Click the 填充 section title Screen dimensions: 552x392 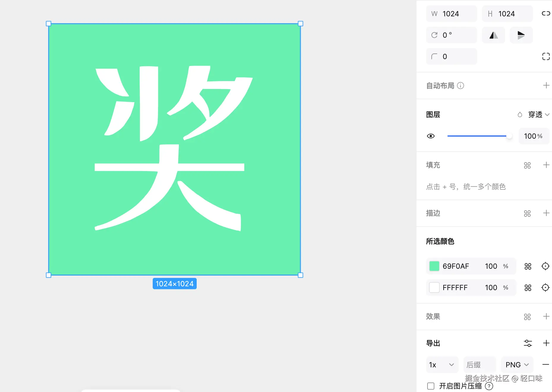433,165
